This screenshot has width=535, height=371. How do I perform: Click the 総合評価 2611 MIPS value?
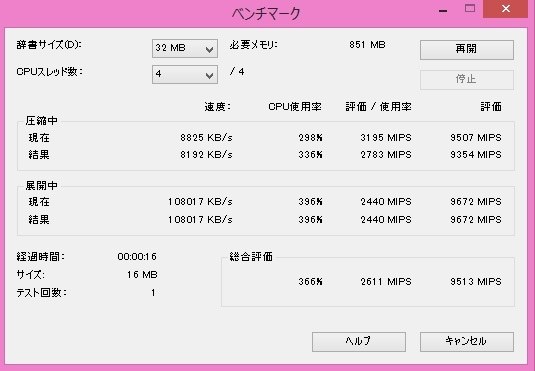coord(386,282)
